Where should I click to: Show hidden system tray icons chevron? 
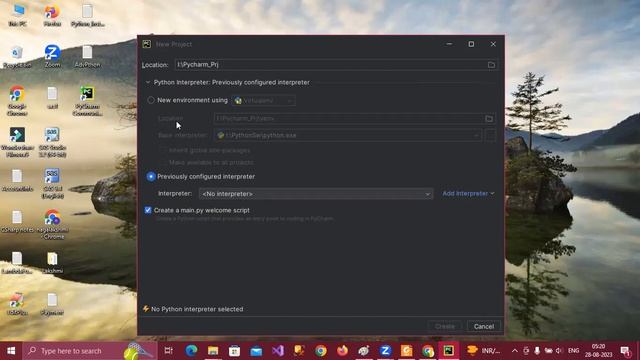point(515,351)
